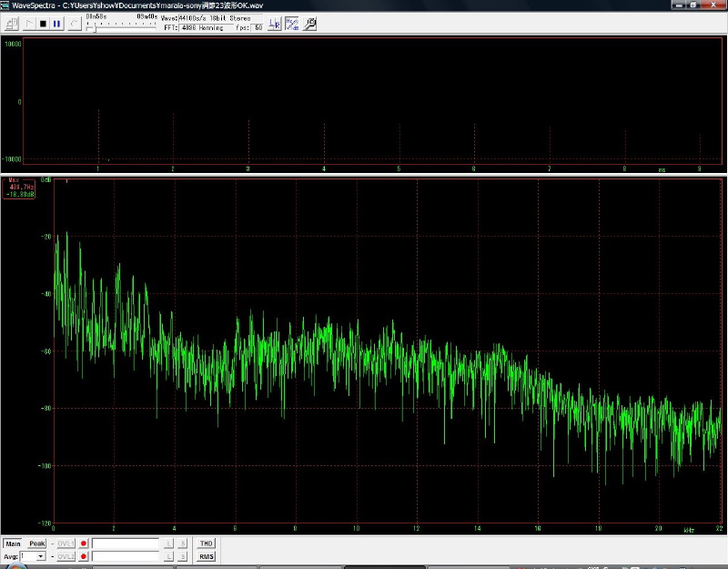Click the first overlay text field
Screen dimensions: 728x569
coord(126,544)
